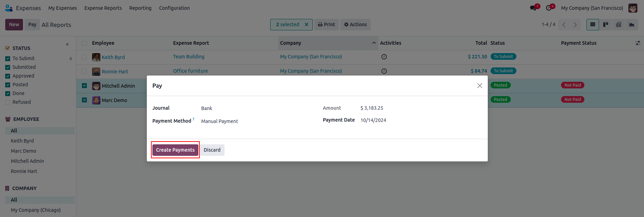Screen dimensions: 644x217
Task: Open the Reporting menu
Action: (x=140, y=8)
